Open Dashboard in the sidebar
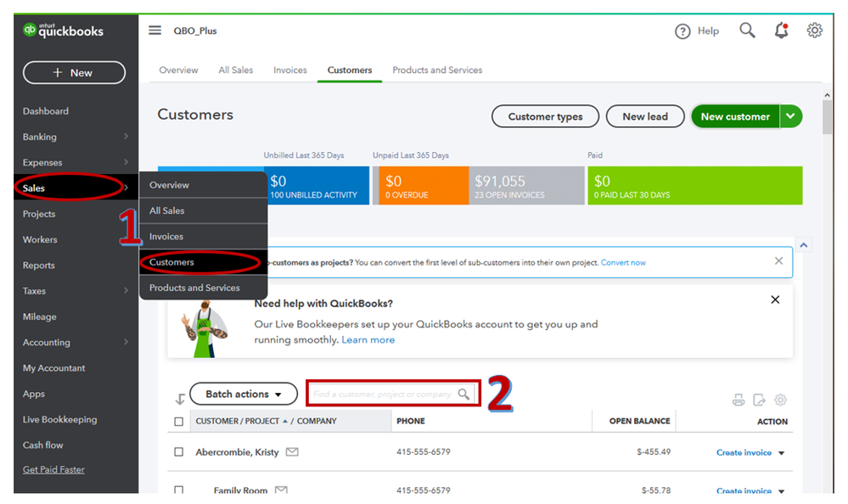The height and width of the screenshot is (504, 848). (46, 111)
